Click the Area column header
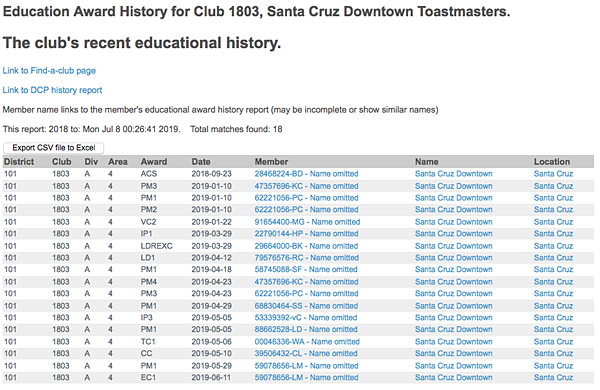Screen dimensions: 600x390 point(118,162)
